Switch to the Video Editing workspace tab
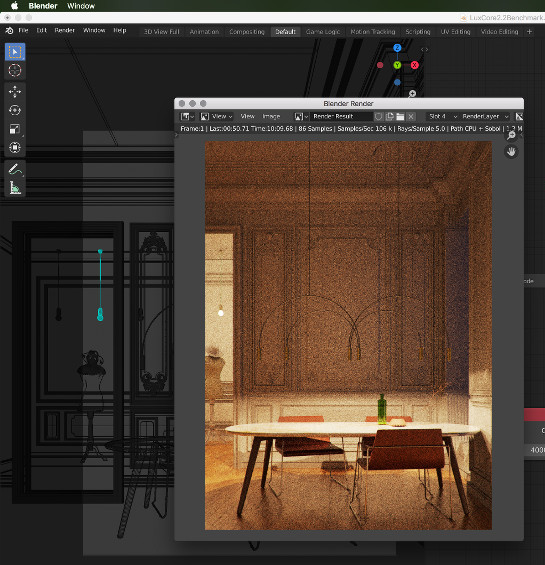 pos(500,32)
